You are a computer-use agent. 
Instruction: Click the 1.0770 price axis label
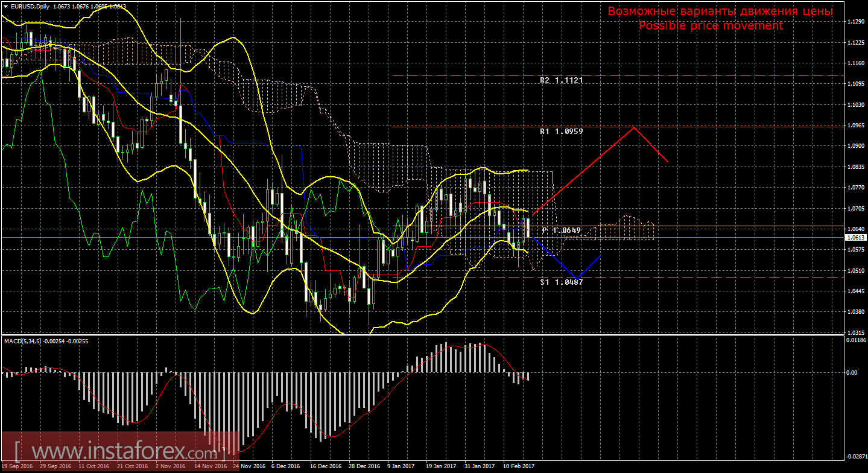click(855, 188)
